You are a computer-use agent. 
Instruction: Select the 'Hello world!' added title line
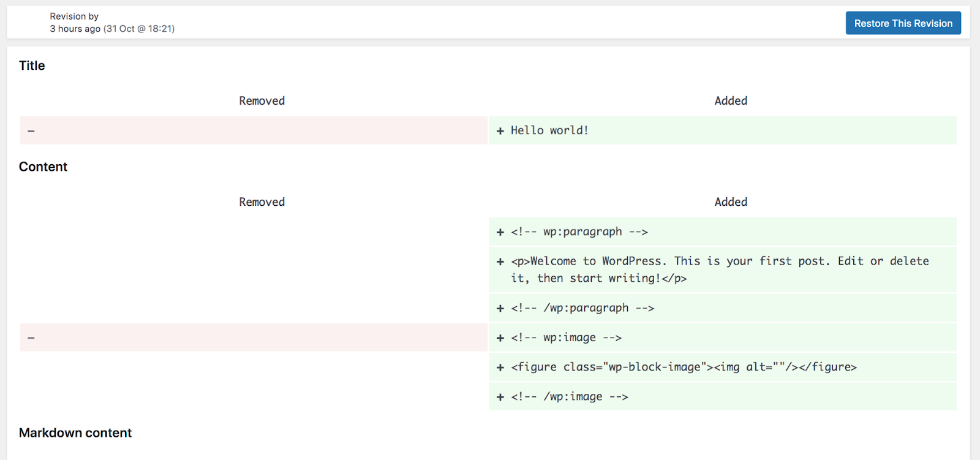(723, 130)
